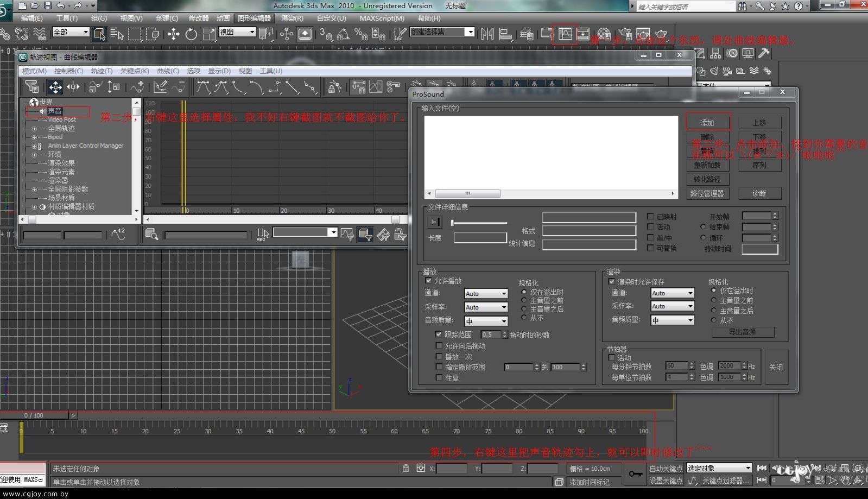Set tangents to Auto in Track View

(203, 86)
